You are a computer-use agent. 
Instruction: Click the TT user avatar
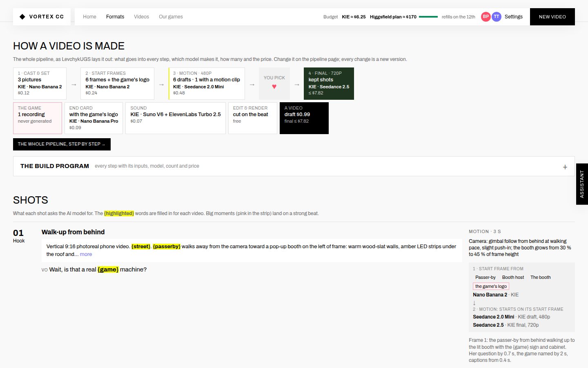click(497, 17)
